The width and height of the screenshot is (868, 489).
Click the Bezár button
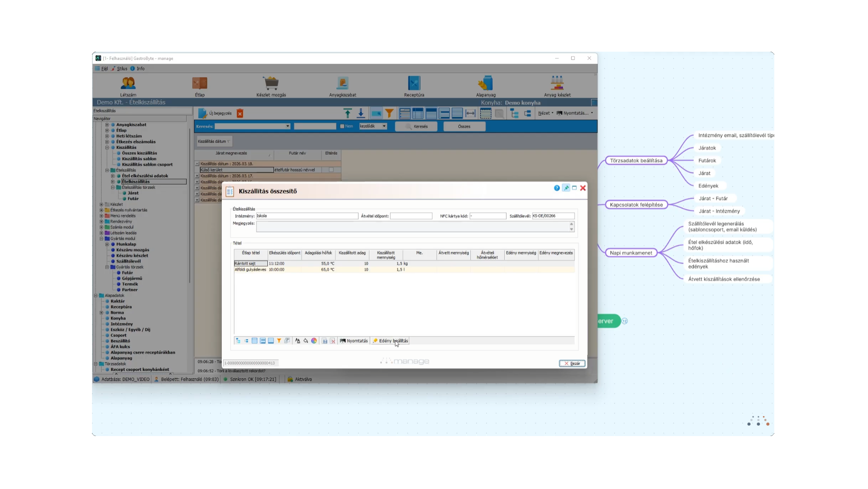[x=572, y=363]
